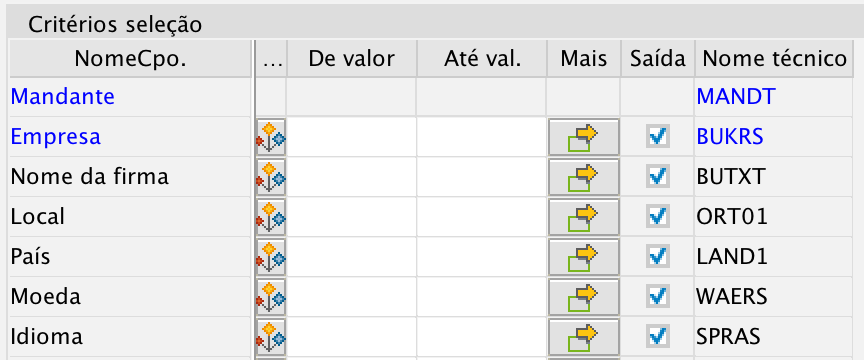
Task: Uncheck Saída checkbox for BUKRS
Action: click(658, 136)
